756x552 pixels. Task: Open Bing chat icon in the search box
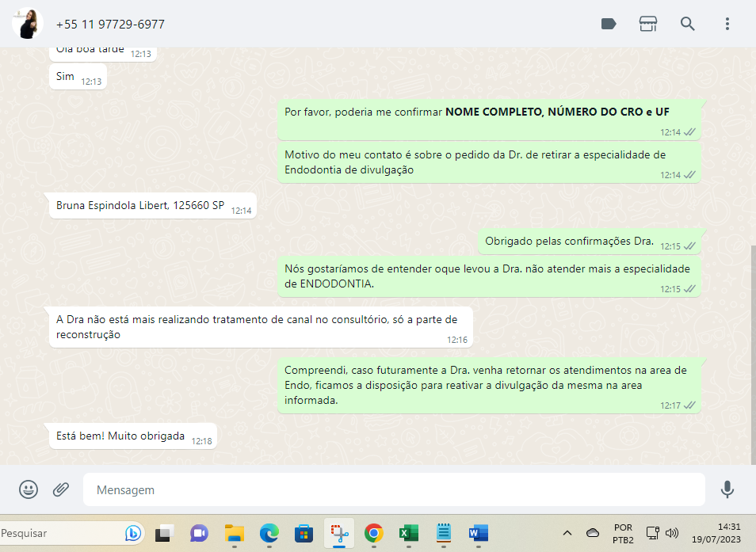(133, 533)
